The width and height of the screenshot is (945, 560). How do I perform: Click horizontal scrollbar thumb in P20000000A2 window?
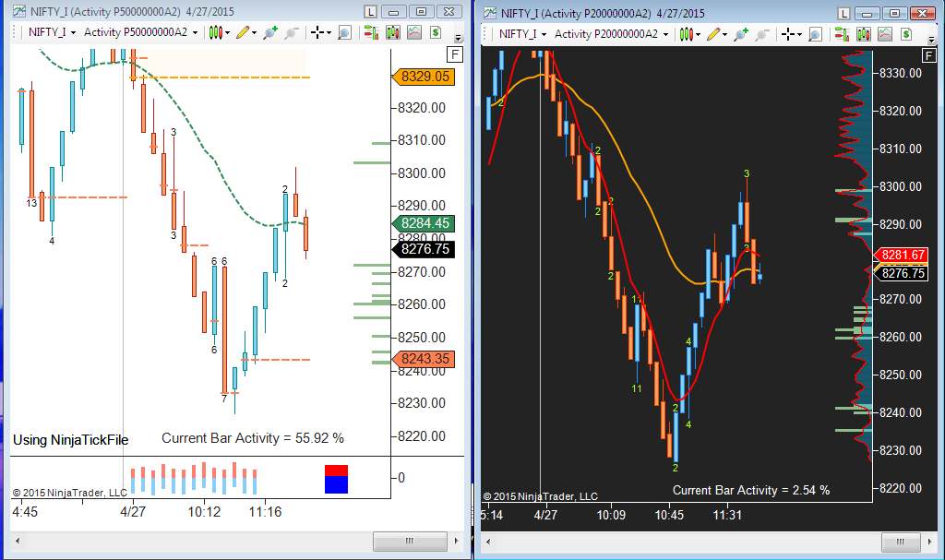pyautogui.click(x=901, y=542)
